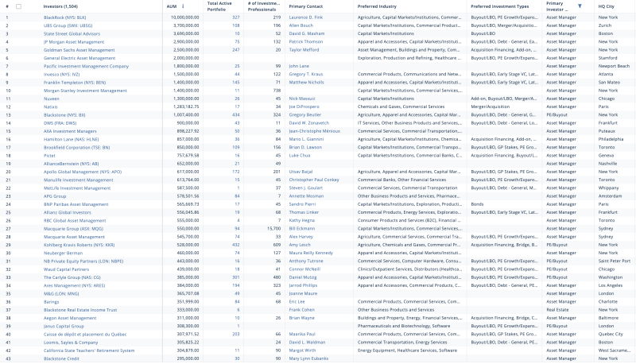This screenshot has height=364, width=636.
Task: Open the Goldman Sachs Asset Management link
Action: (x=79, y=50)
